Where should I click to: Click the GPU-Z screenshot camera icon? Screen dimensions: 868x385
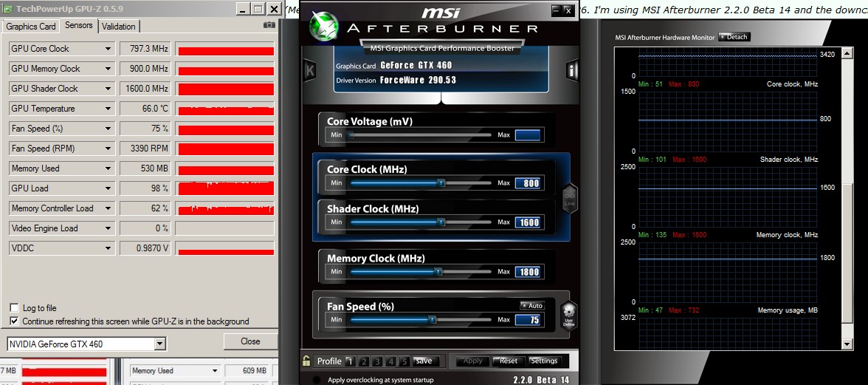[x=269, y=25]
